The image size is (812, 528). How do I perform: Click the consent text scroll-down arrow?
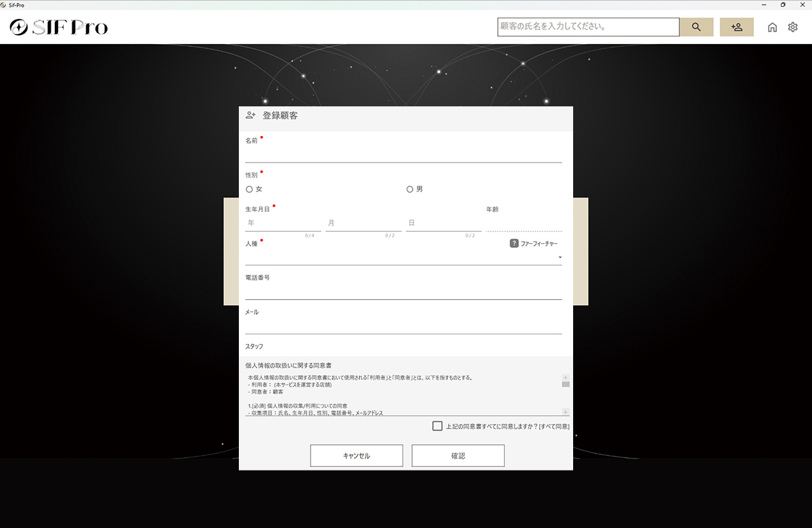(565, 411)
